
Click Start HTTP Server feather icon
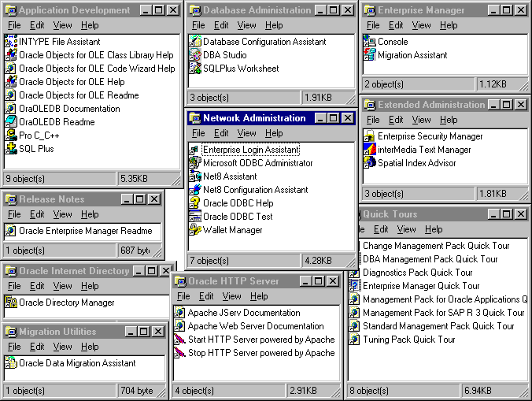pyautogui.click(x=179, y=340)
